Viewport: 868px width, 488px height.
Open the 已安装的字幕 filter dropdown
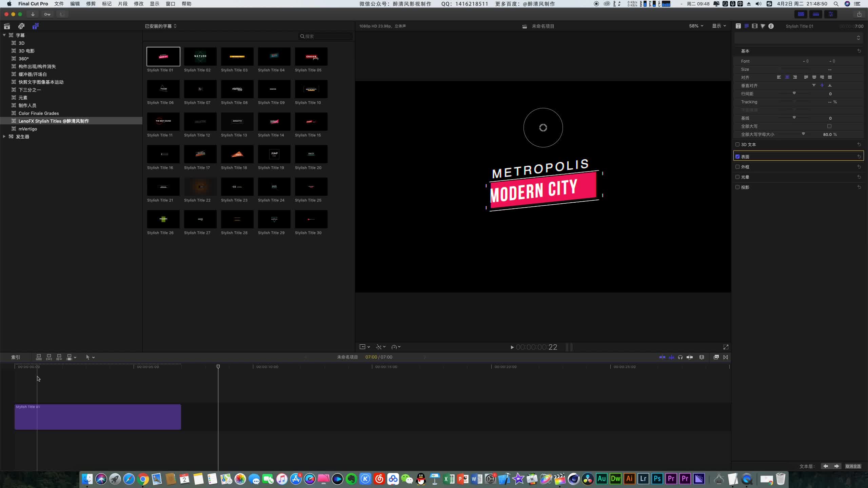point(161,26)
